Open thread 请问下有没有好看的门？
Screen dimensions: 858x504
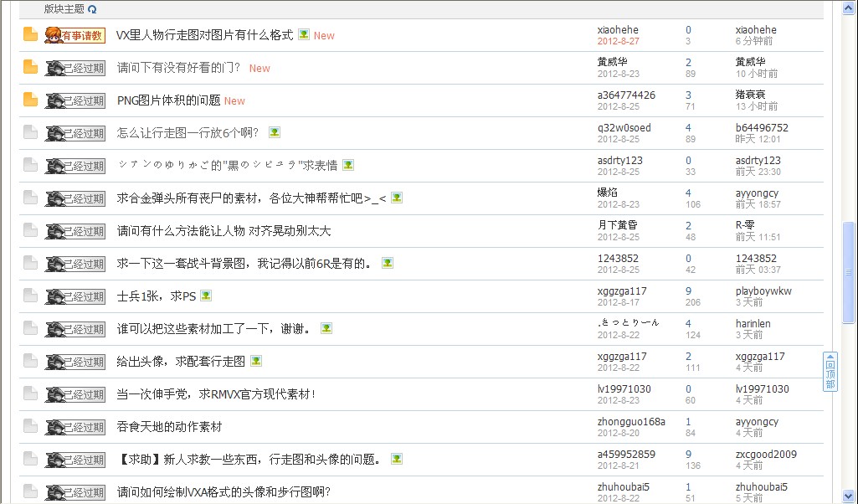click(178, 68)
